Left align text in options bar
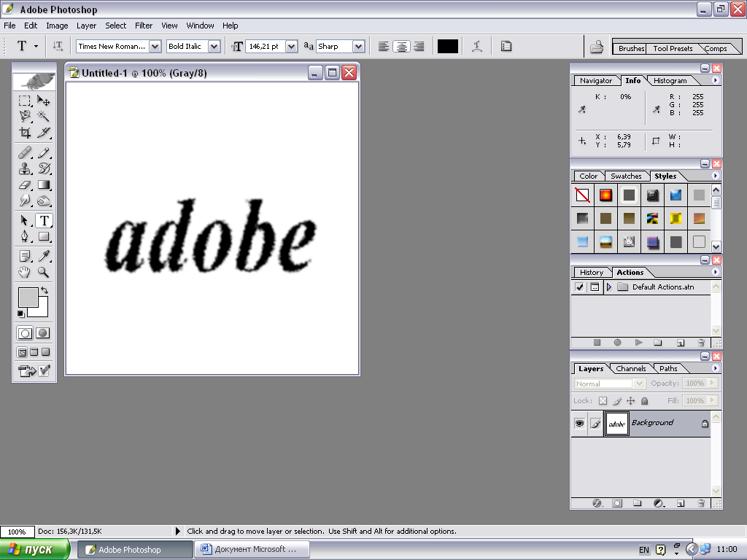 tap(383, 46)
